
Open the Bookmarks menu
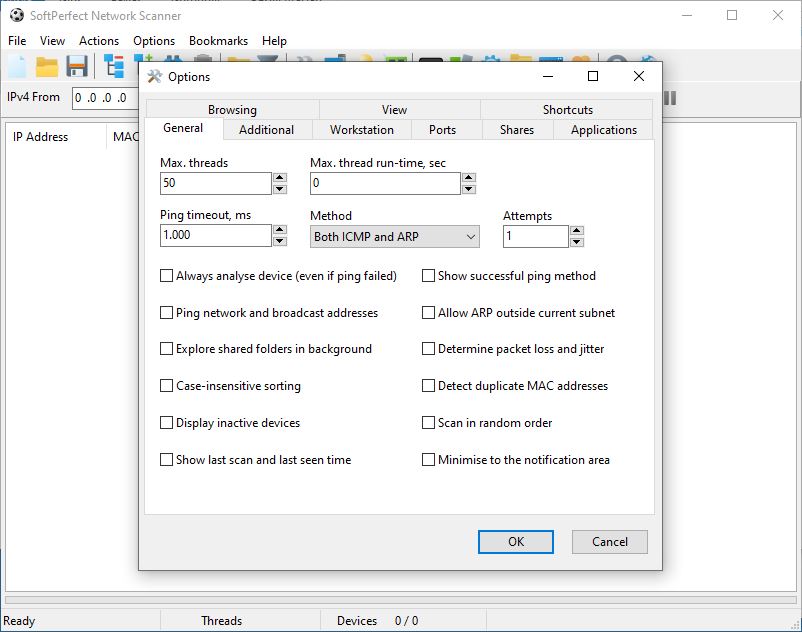click(x=218, y=41)
